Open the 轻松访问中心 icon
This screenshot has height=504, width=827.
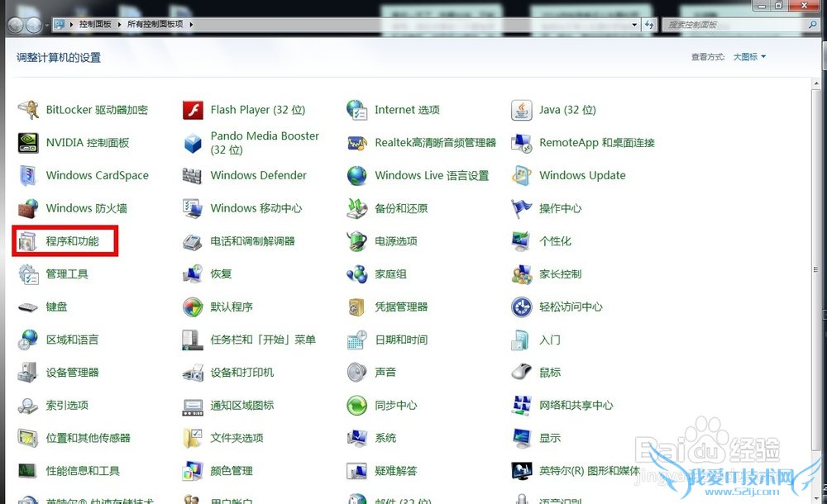tap(522, 307)
